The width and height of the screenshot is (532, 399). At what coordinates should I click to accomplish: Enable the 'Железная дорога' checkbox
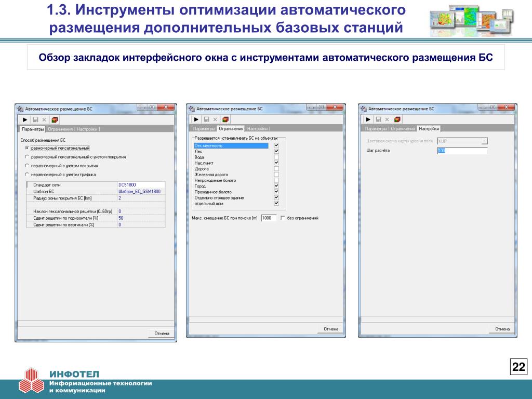pos(276,175)
